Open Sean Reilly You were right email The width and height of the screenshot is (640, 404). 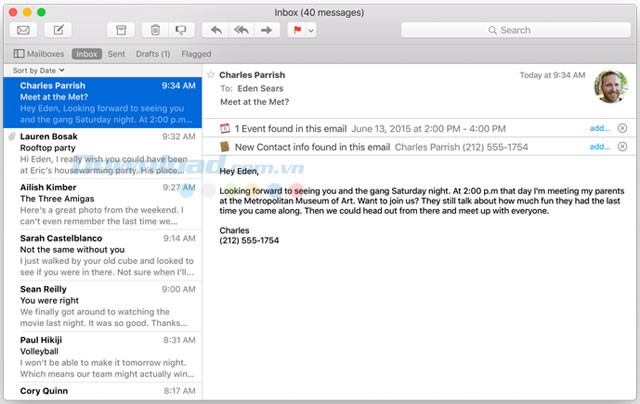coord(103,306)
